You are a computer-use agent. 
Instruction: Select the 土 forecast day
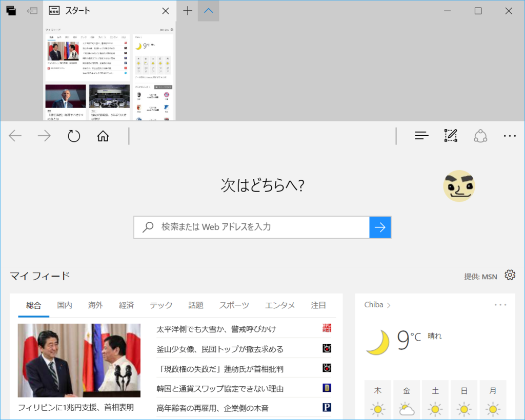click(x=435, y=400)
